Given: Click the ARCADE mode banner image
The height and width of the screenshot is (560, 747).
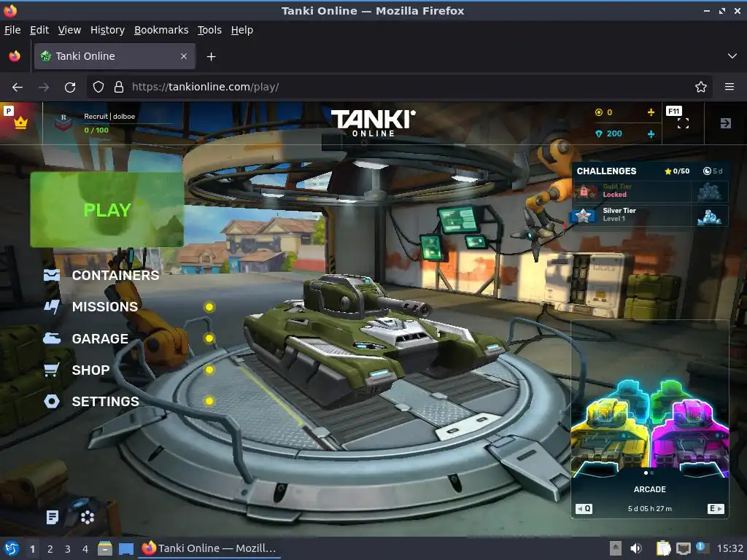Looking at the screenshot, I should pyautogui.click(x=650, y=429).
